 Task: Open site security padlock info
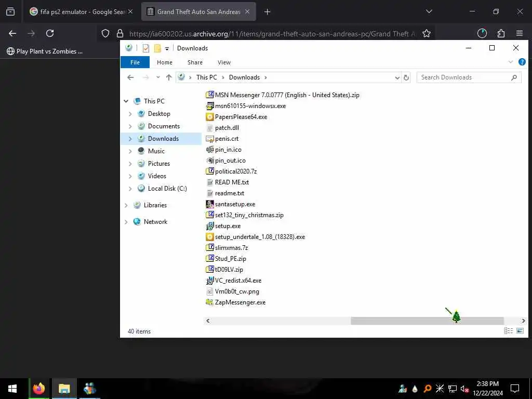point(120,33)
